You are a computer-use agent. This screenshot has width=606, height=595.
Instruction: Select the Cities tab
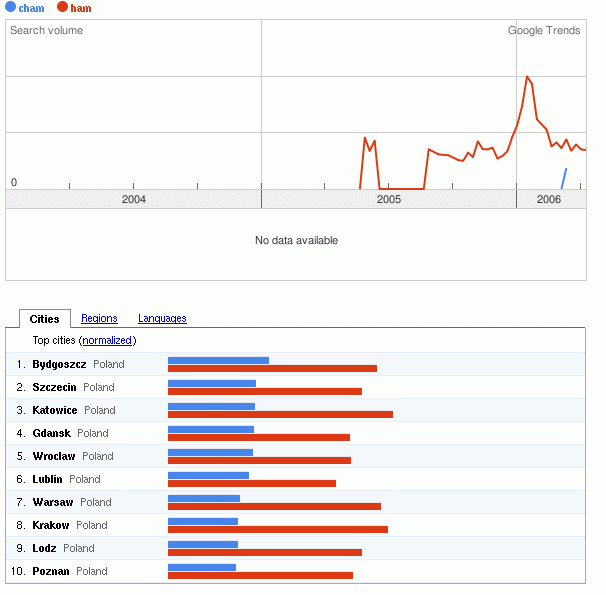(45, 319)
